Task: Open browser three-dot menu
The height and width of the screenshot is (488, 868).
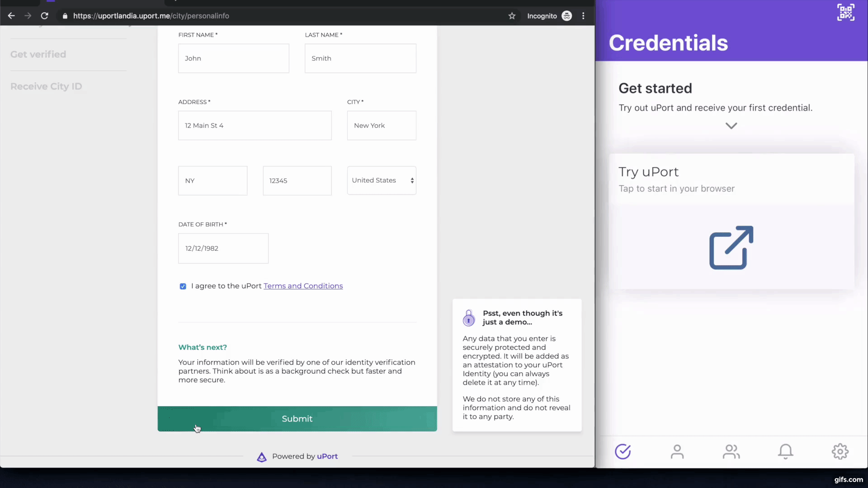Action: tap(583, 16)
